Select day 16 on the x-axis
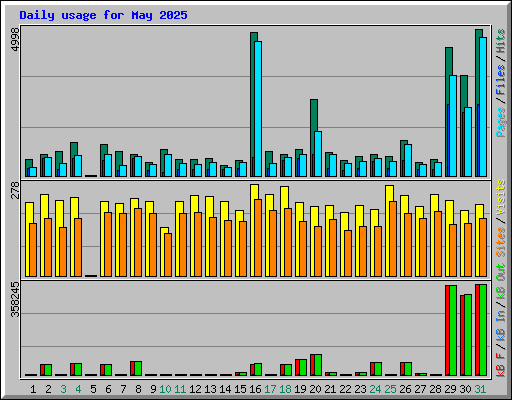Viewport: 512px width, 400px height. (255, 389)
